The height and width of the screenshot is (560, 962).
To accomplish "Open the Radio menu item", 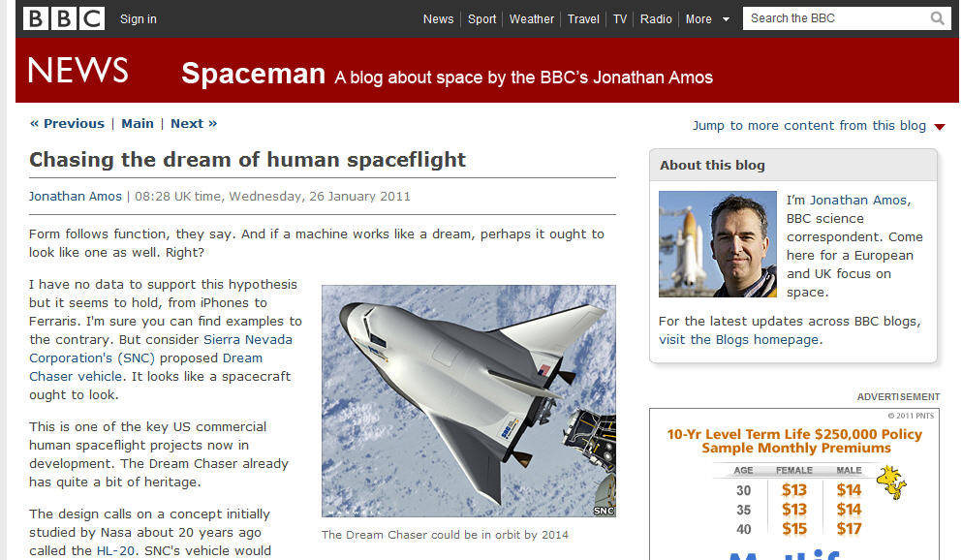I will click(656, 19).
